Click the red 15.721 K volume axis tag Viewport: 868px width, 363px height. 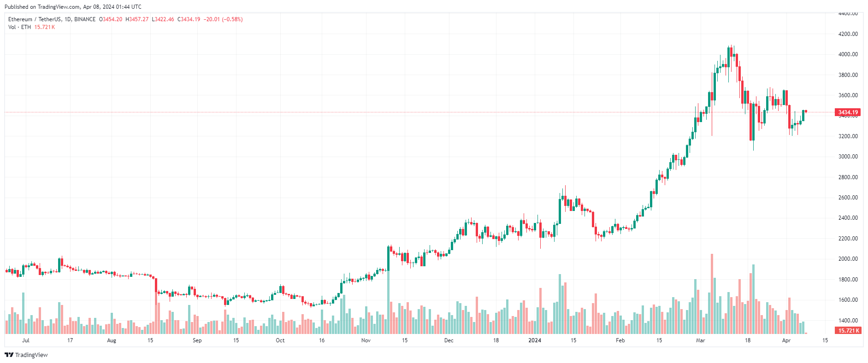click(x=847, y=331)
